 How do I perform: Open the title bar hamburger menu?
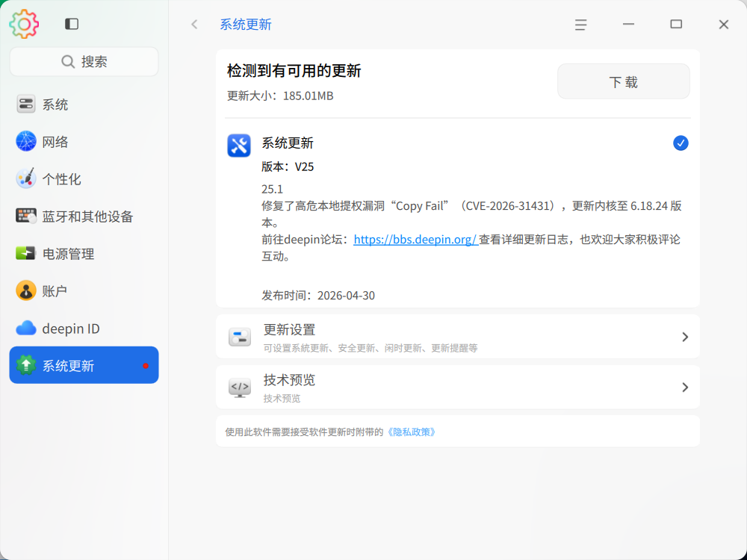(580, 25)
